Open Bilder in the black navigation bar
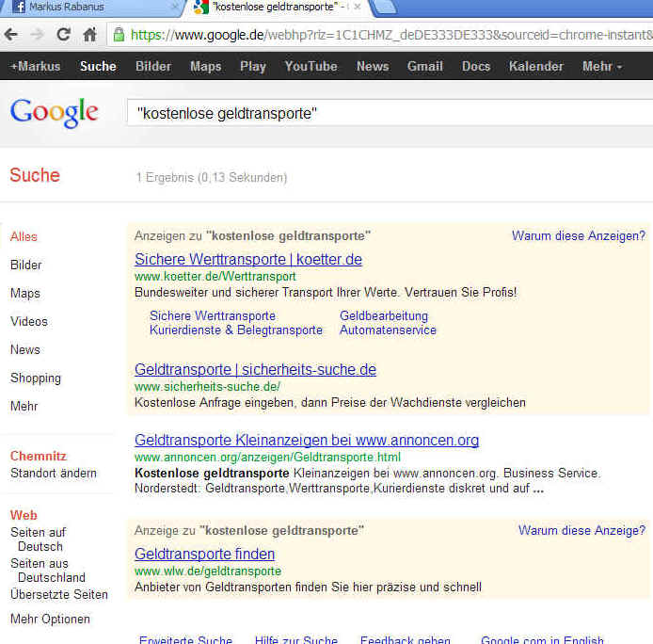The height and width of the screenshot is (644, 653). coord(153,66)
